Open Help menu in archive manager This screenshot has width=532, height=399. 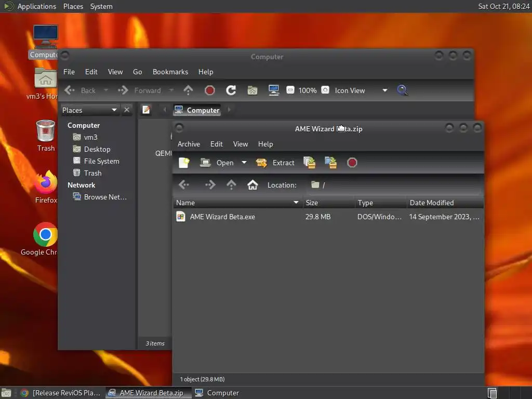tap(265, 144)
